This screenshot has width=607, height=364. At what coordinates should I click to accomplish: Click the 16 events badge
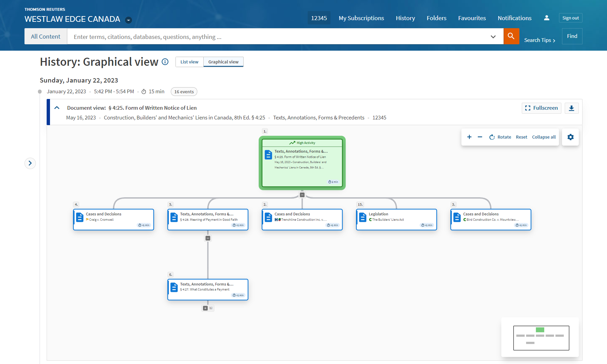[184, 92]
